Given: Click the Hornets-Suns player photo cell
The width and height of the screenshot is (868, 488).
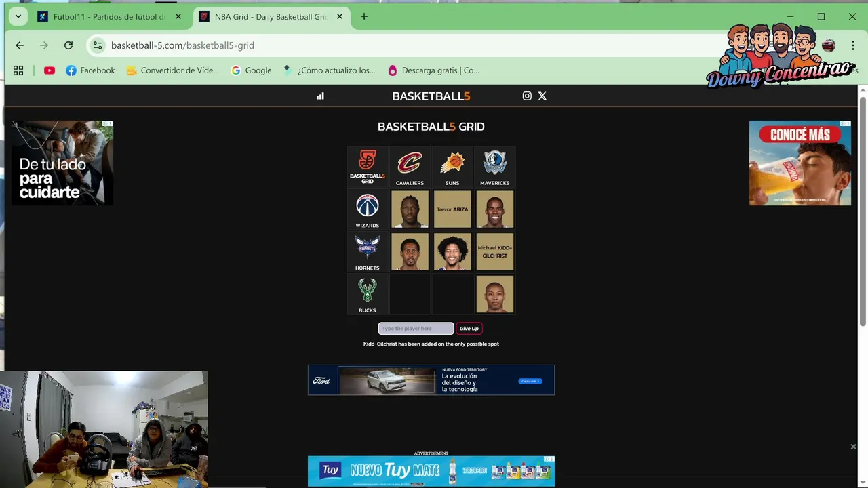Looking at the screenshot, I should tap(452, 252).
